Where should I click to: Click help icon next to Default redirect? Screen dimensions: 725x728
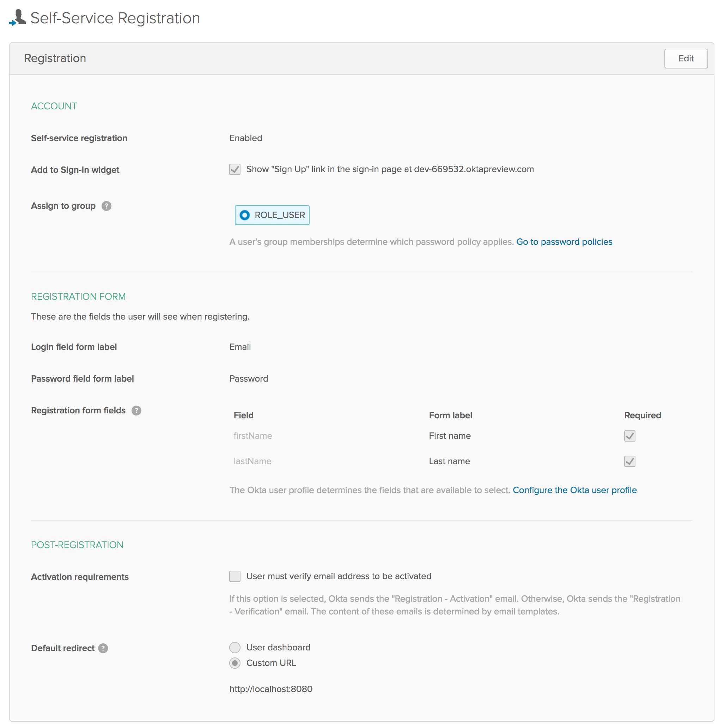click(x=103, y=648)
